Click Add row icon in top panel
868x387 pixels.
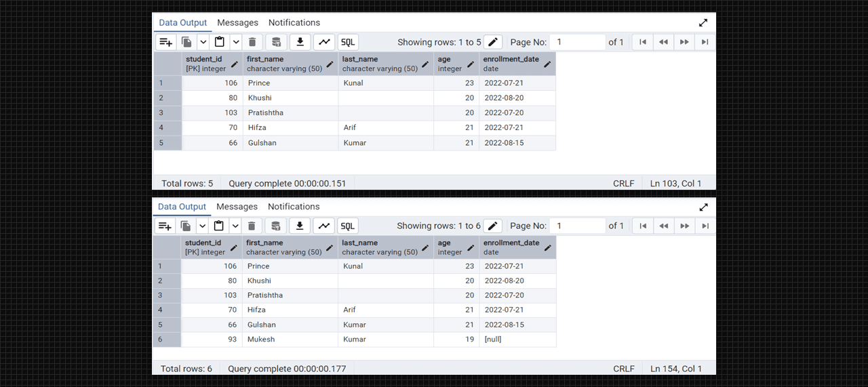[x=165, y=42]
